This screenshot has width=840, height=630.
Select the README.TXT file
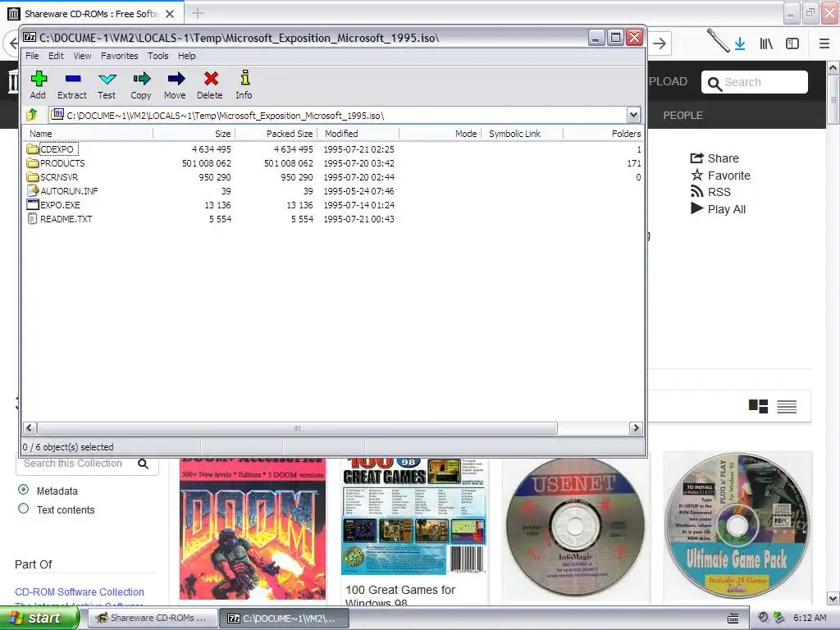point(59,218)
